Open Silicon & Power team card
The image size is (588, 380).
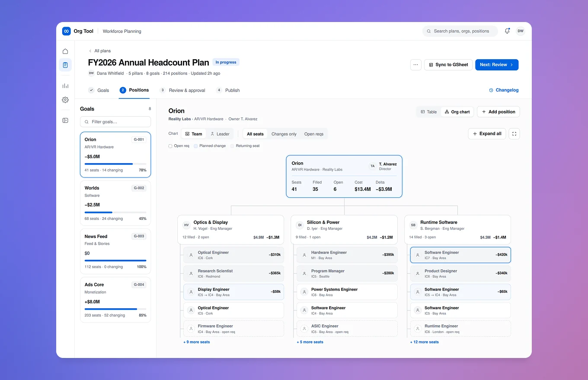pyautogui.click(x=344, y=230)
